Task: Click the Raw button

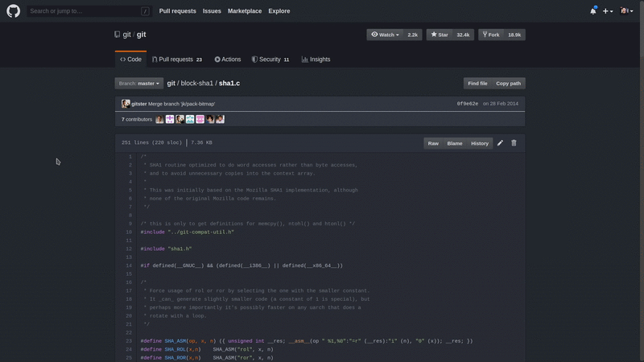Action: pos(433,143)
